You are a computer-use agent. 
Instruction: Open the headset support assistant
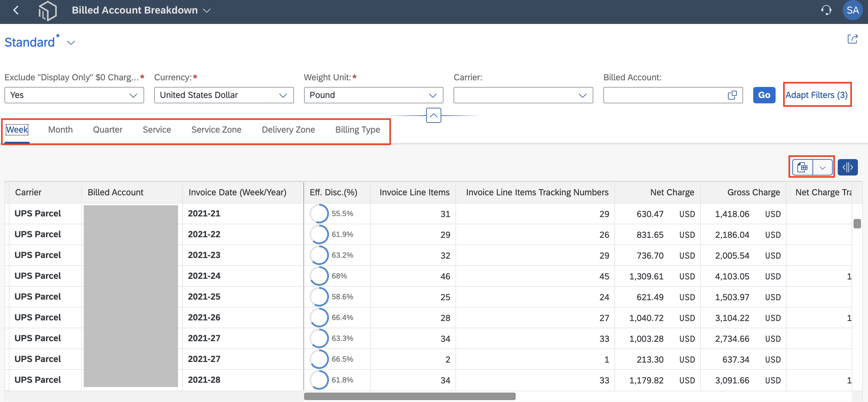827,10
